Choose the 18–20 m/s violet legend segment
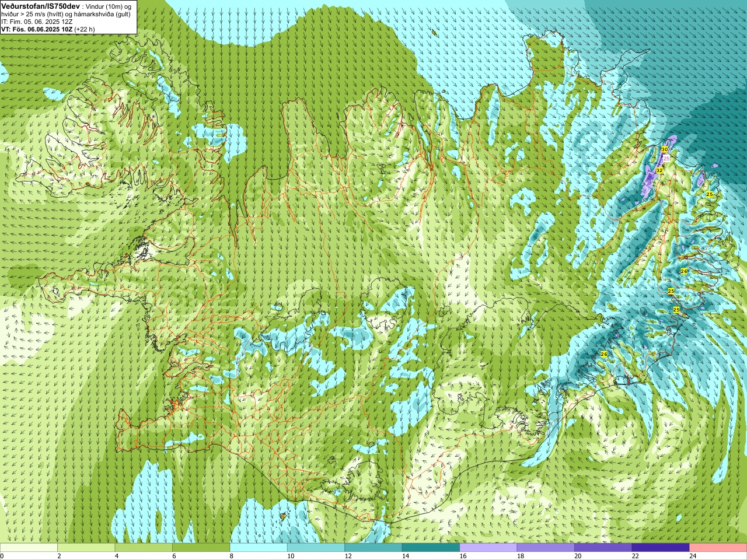747x560 pixels. (x=546, y=548)
